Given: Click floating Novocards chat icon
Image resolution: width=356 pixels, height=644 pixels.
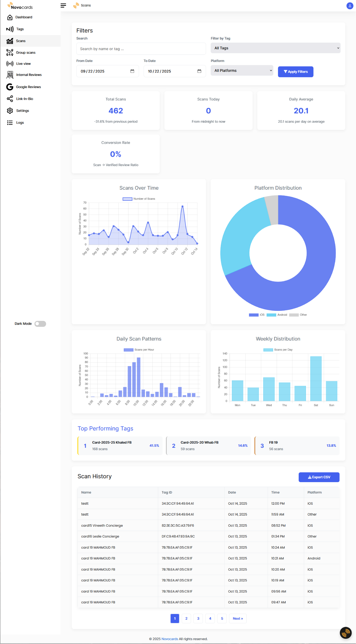Looking at the screenshot, I should point(345,633).
